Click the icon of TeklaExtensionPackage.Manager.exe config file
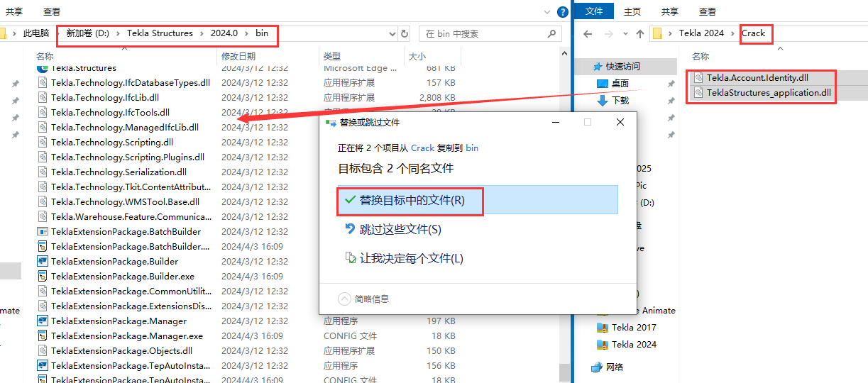Viewport: 868px width, 383px height. click(43, 336)
